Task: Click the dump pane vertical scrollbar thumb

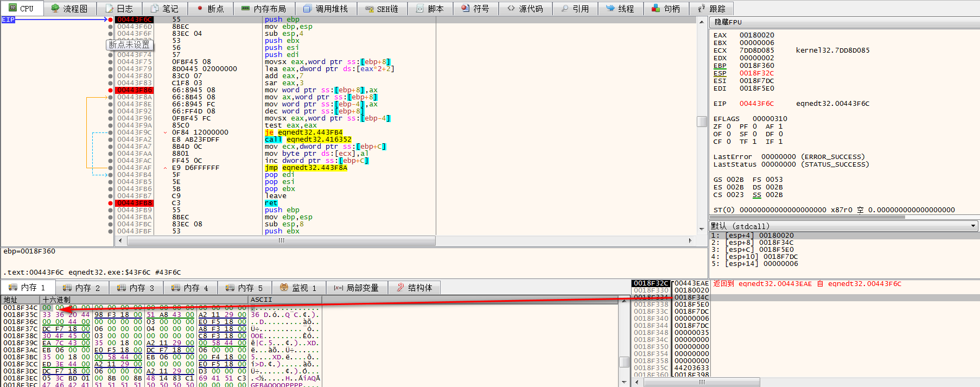Action: 624,361
